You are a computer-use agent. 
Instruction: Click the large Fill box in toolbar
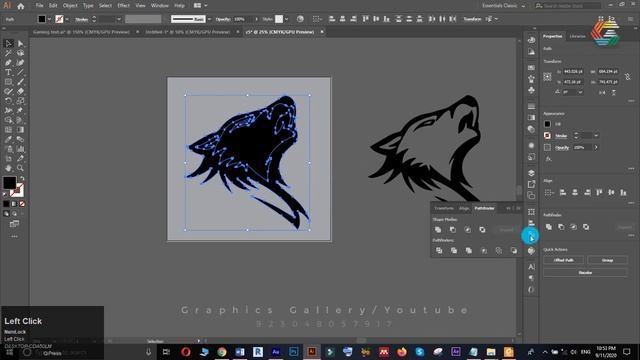coord(9,182)
